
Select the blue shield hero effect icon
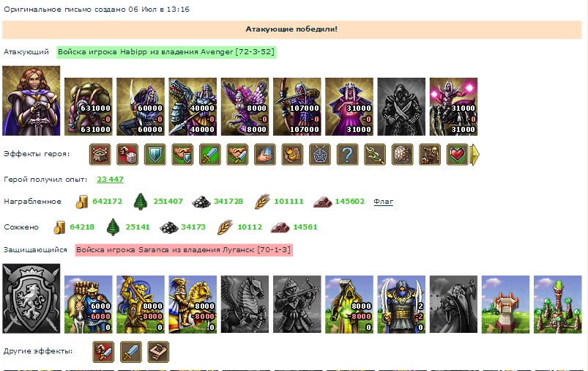[155, 155]
